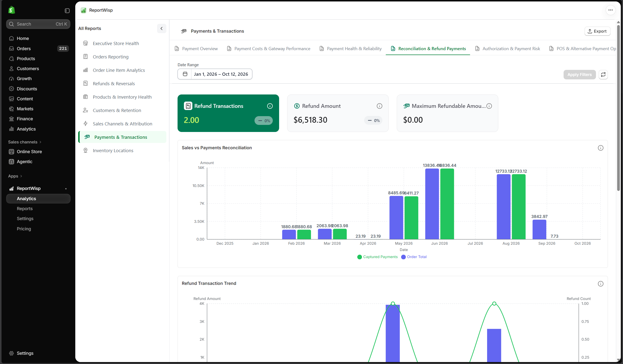Image resolution: width=623 pixels, height=364 pixels.
Task: Open the date range calendar icon
Action: [185, 74]
